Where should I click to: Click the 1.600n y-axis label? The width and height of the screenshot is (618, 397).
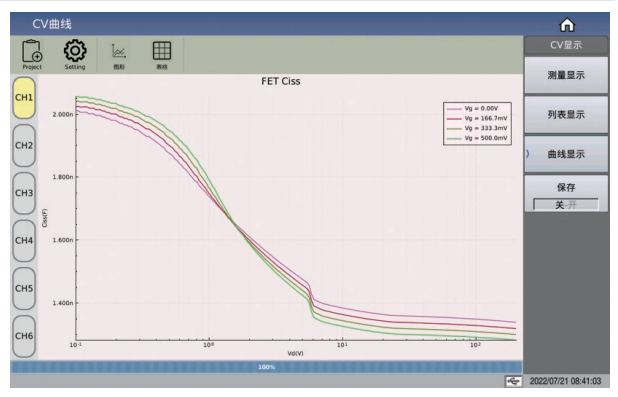63,240
